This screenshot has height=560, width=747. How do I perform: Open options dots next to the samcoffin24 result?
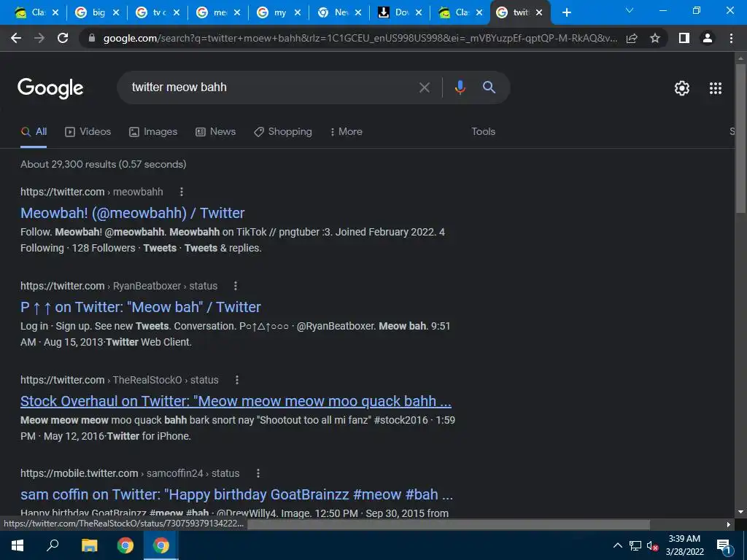(258, 473)
